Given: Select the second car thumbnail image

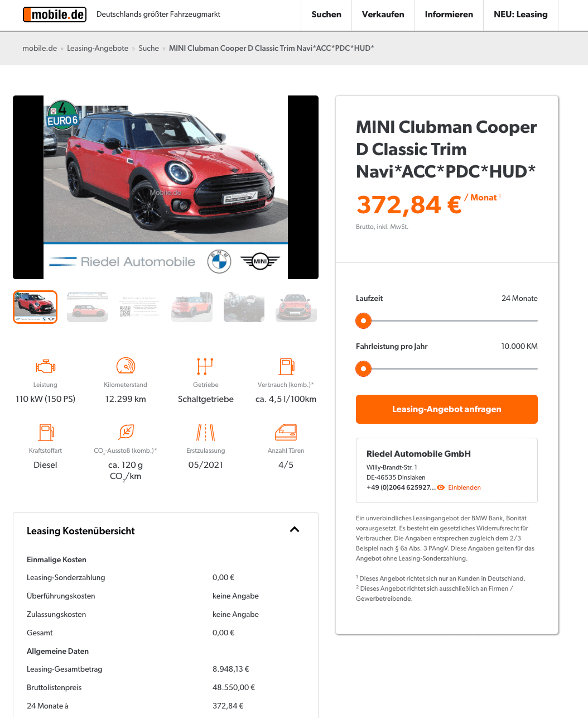Looking at the screenshot, I should [x=87, y=307].
